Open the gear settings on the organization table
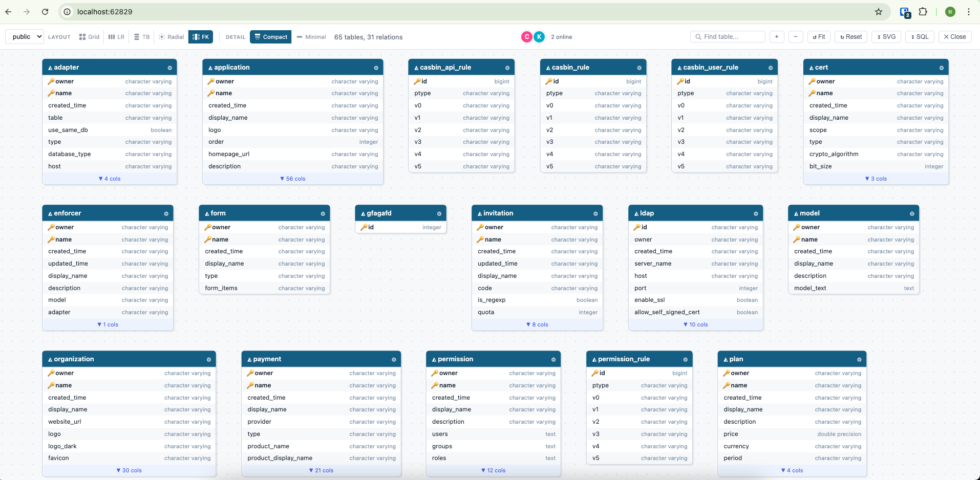 pyautogui.click(x=208, y=359)
